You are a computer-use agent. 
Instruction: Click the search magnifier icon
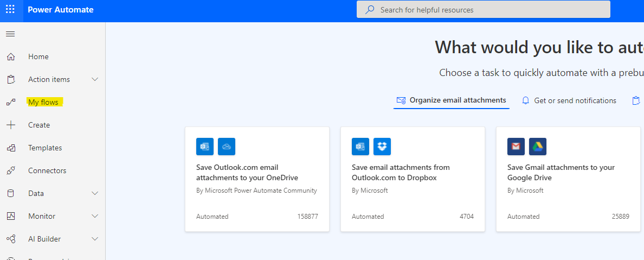(370, 9)
